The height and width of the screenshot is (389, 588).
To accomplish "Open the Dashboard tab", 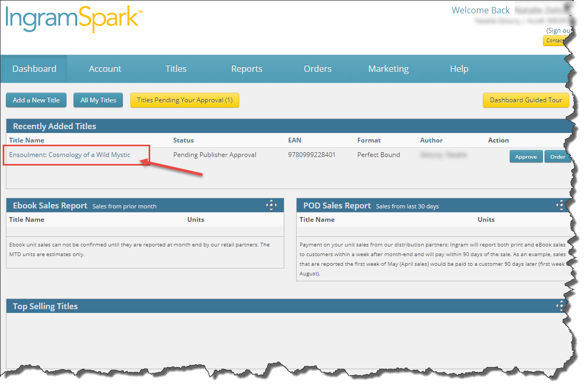I will (34, 69).
